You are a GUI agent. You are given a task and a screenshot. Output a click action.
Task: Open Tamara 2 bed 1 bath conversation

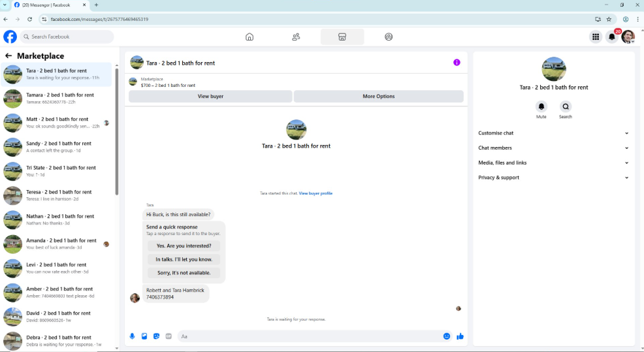56,99
